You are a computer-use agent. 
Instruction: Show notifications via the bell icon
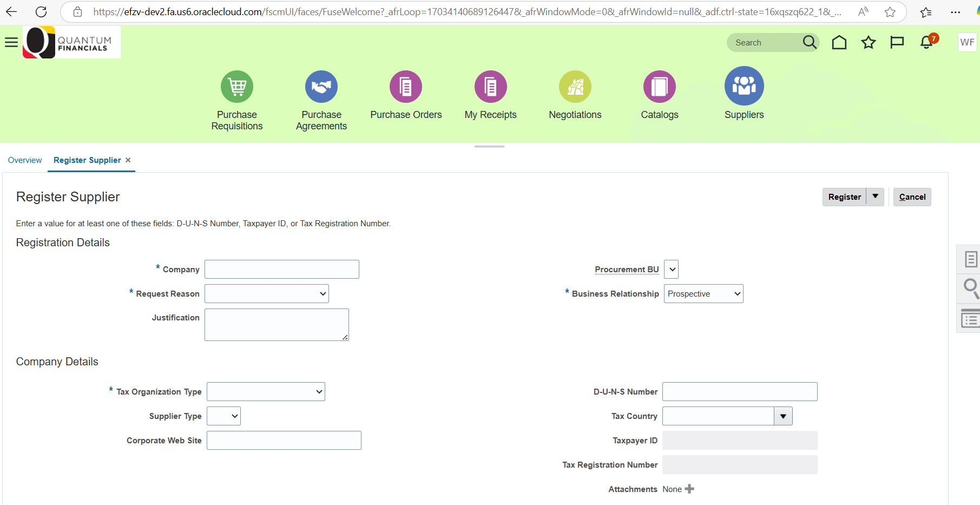[926, 42]
